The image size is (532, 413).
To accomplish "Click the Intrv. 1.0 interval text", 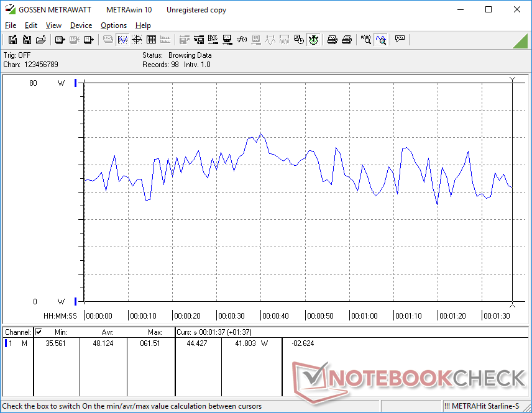I will 197,65.
